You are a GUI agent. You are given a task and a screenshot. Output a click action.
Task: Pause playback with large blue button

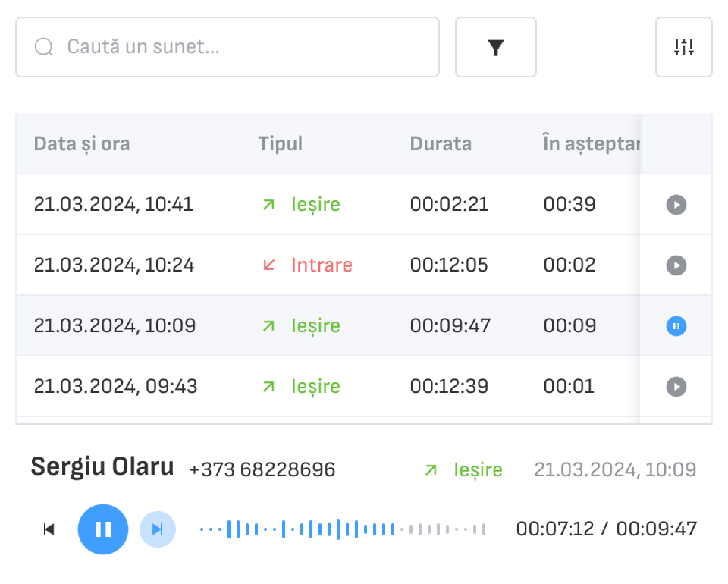(x=103, y=529)
